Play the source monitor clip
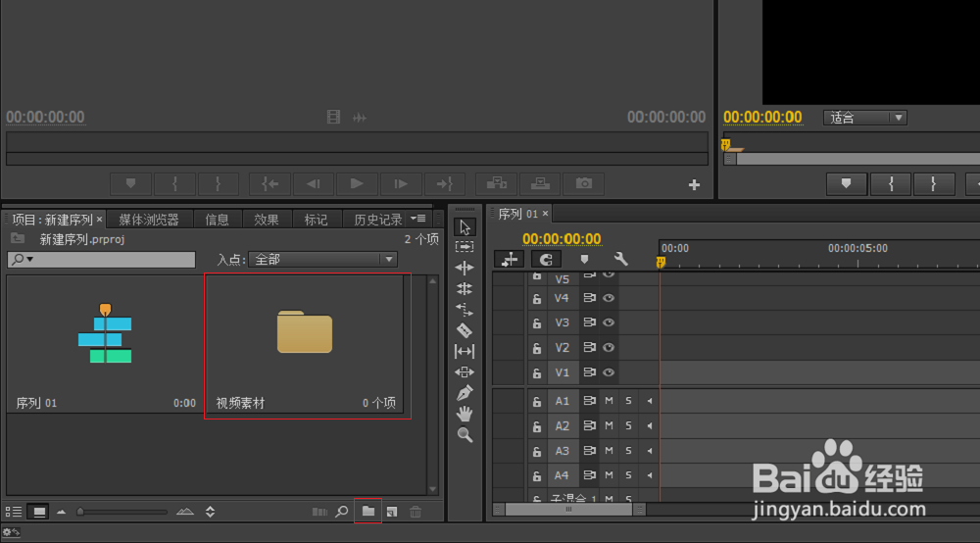Image resolution: width=980 pixels, height=543 pixels. tap(357, 183)
